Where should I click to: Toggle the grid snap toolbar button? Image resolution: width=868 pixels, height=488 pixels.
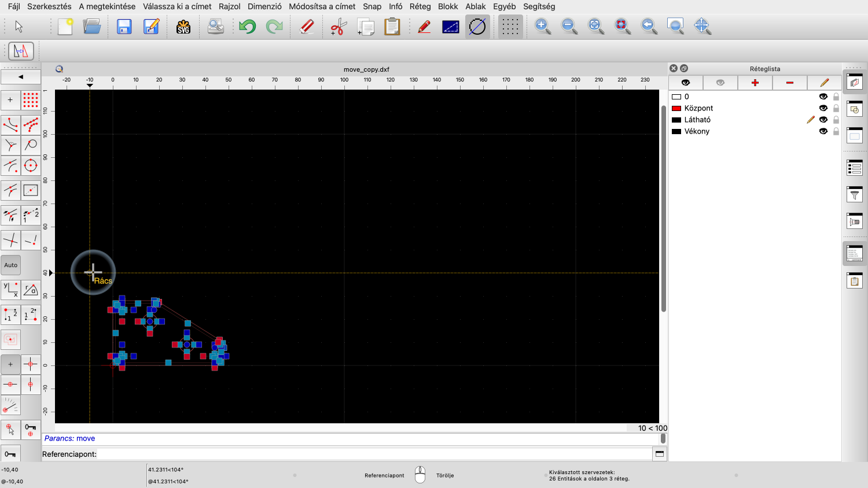(509, 26)
